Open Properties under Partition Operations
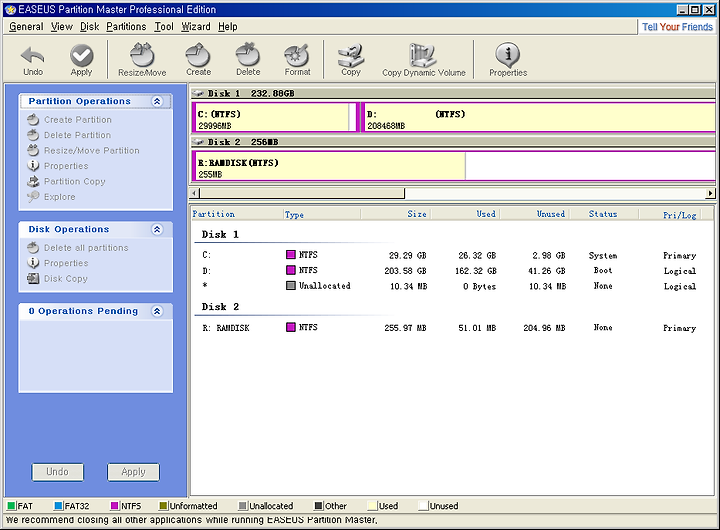The width and height of the screenshot is (720, 530). 57,166
